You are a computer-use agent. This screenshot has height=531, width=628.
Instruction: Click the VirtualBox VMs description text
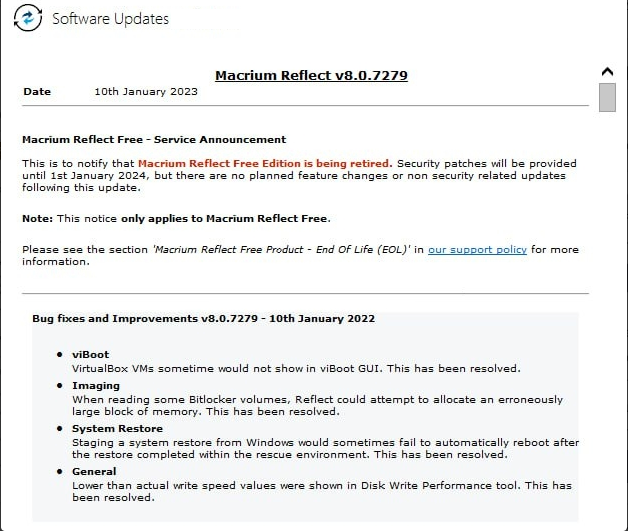coord(296,368)
